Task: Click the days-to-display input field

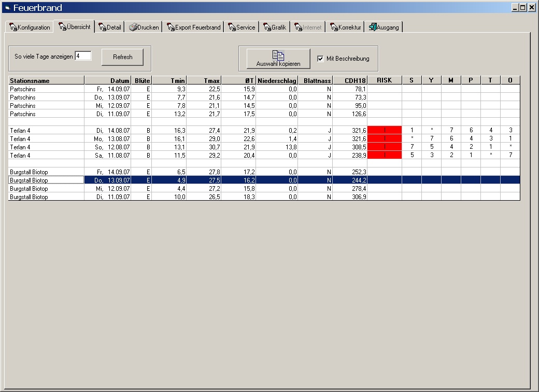Action: point(83,56)
